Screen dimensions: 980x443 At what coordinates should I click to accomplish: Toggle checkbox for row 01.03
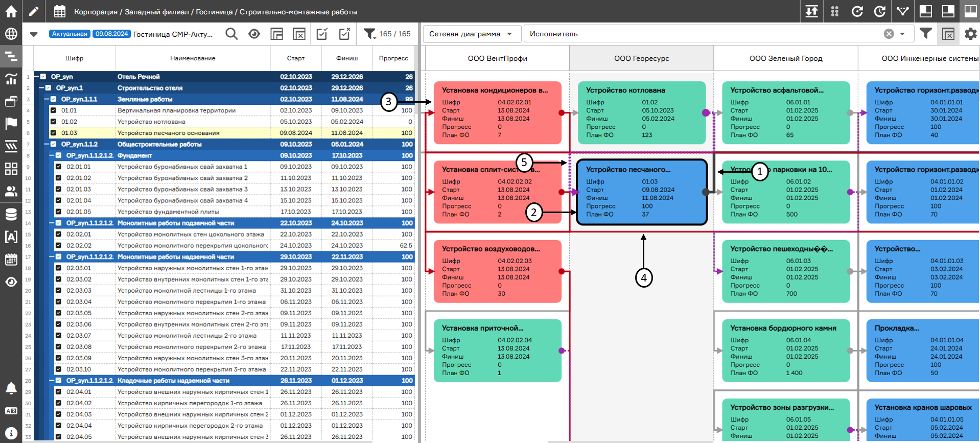[53, 133]
